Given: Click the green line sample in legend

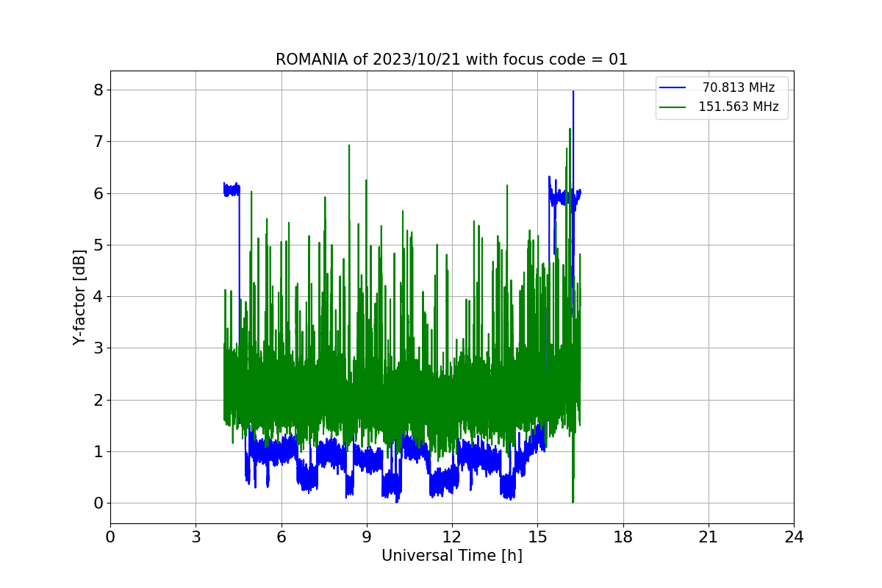Looking at the screenshot, I should [673, 107].
